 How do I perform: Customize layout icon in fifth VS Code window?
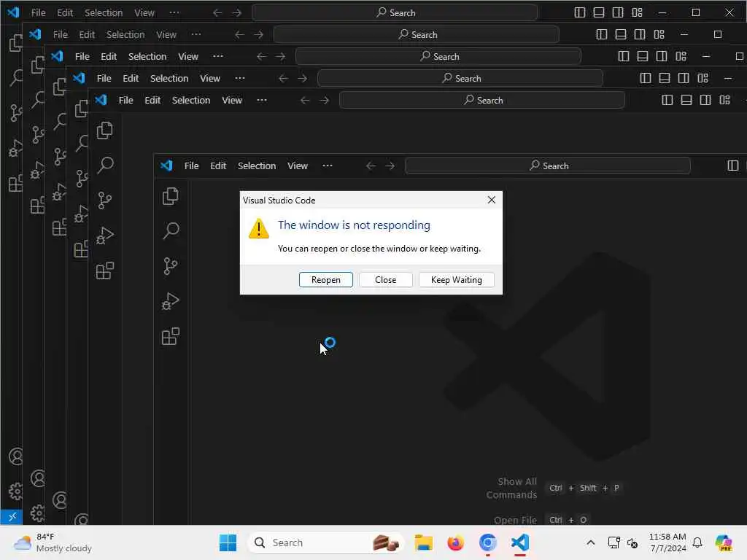[659, 34]
